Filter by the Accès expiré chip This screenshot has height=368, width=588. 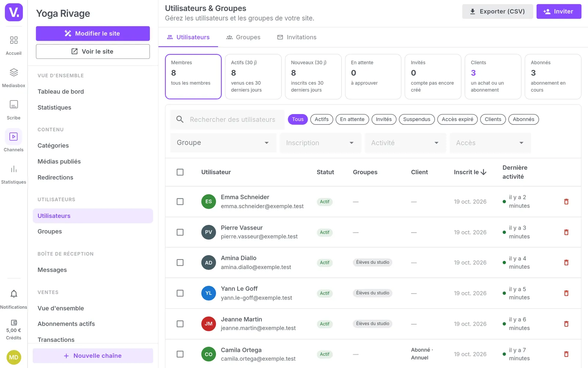[x=458, y=119]
